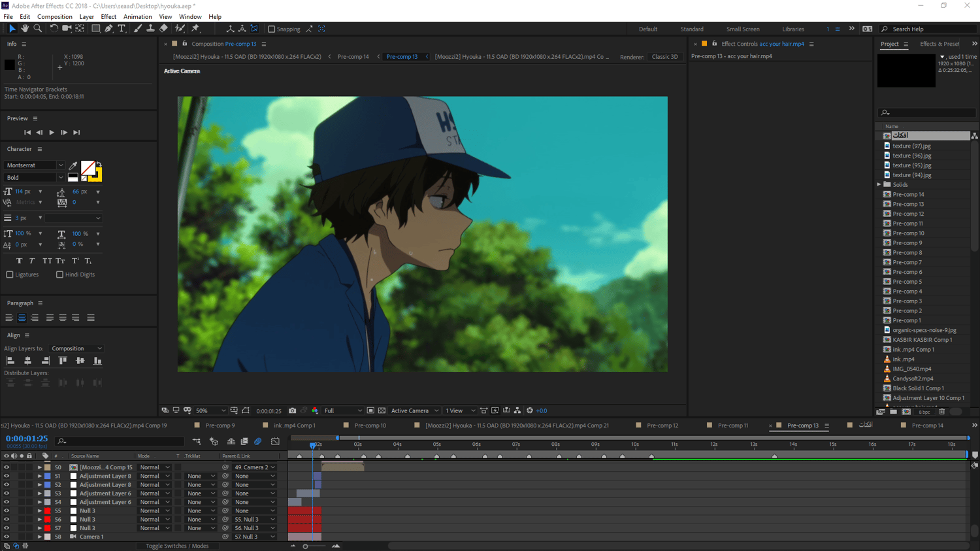Hide Adjustment Layer 8 row 51 visibility
Image resolution: width=980 pixels, height=551 pixels.
[x=7, y=476]
